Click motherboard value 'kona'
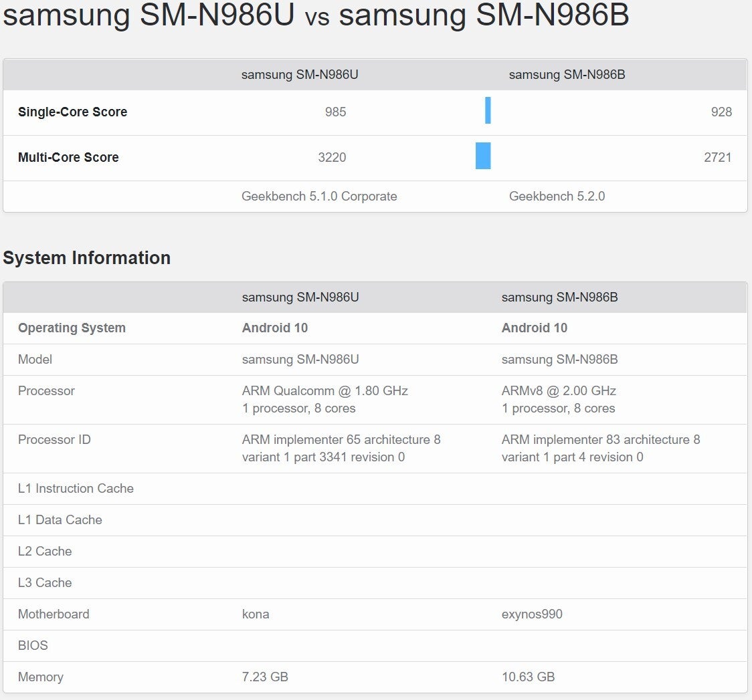Screen dimensions: 752x700 coord(255,614)
